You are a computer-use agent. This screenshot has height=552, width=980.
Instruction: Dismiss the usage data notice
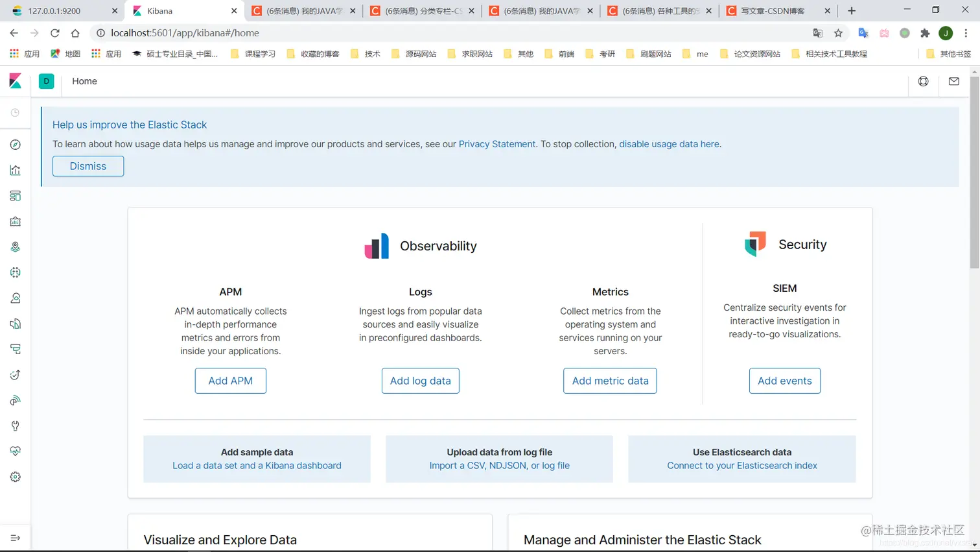click(88, 166)
